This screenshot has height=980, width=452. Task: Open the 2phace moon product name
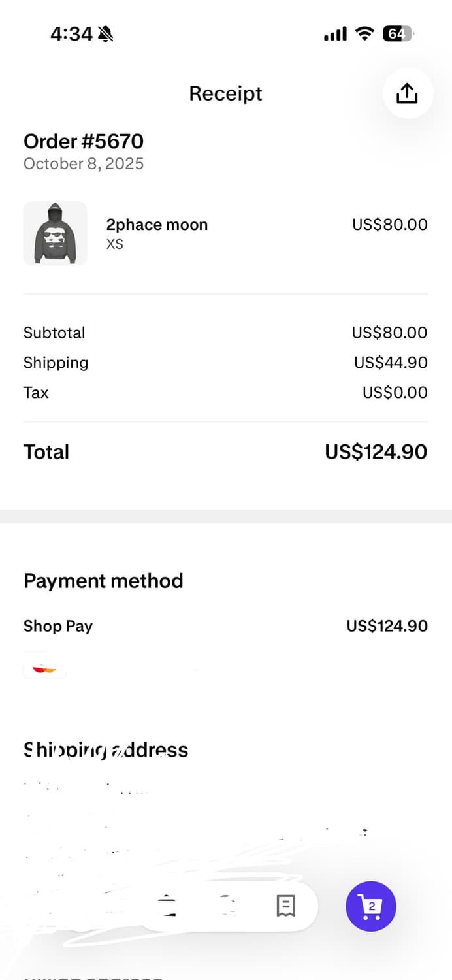(x=157, y=225)
